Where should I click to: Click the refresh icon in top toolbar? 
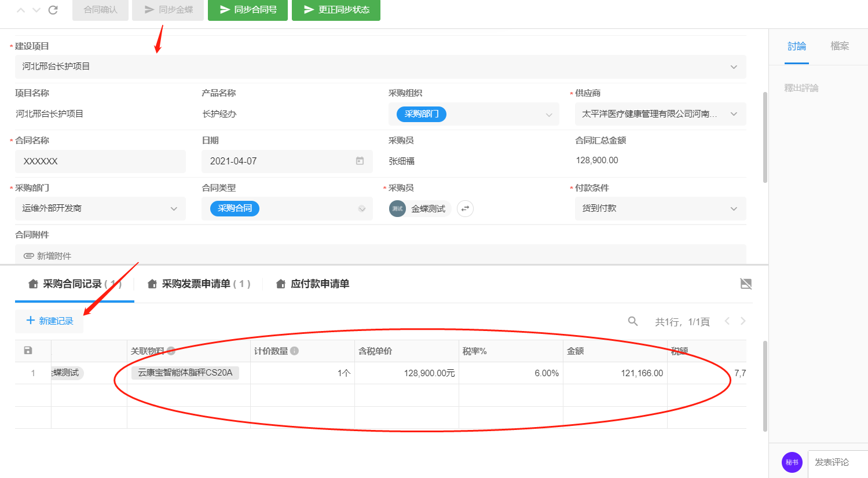click(53, 10)
